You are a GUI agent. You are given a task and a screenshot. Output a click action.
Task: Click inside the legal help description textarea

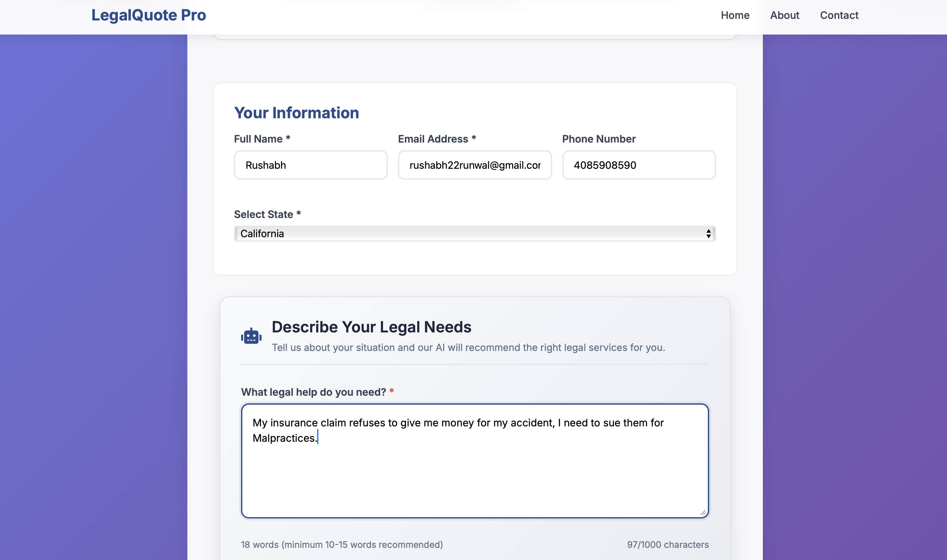coord(474,476)
